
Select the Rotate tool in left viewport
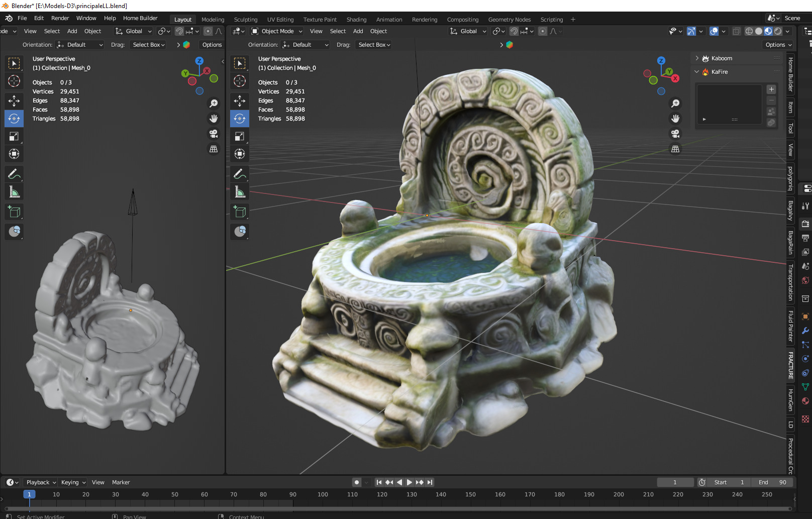point(14,119)
